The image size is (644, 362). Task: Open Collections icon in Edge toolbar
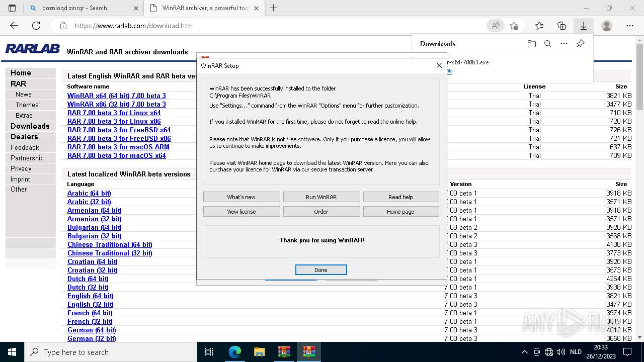(x=561, y=26)
